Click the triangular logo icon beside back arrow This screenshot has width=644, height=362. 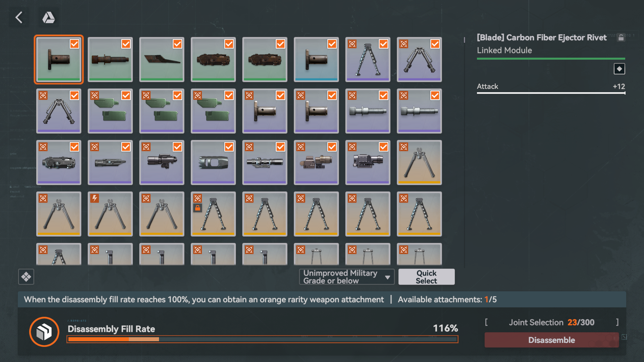point(49,17)
